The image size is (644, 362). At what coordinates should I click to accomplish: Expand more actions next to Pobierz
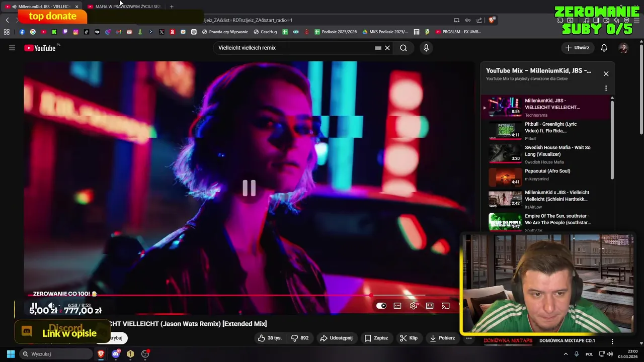point(468,338)
